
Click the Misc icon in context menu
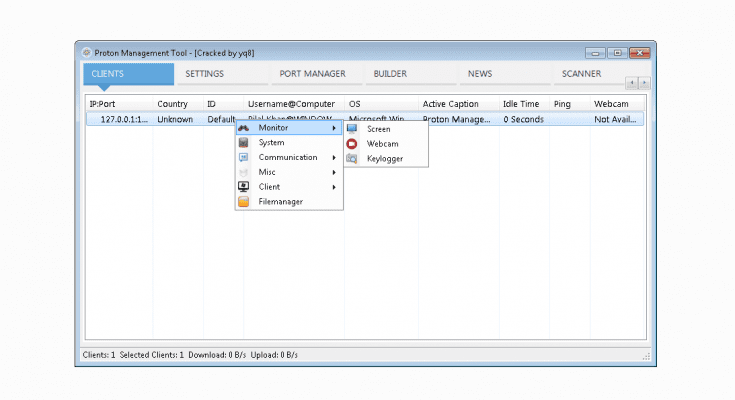243,172
